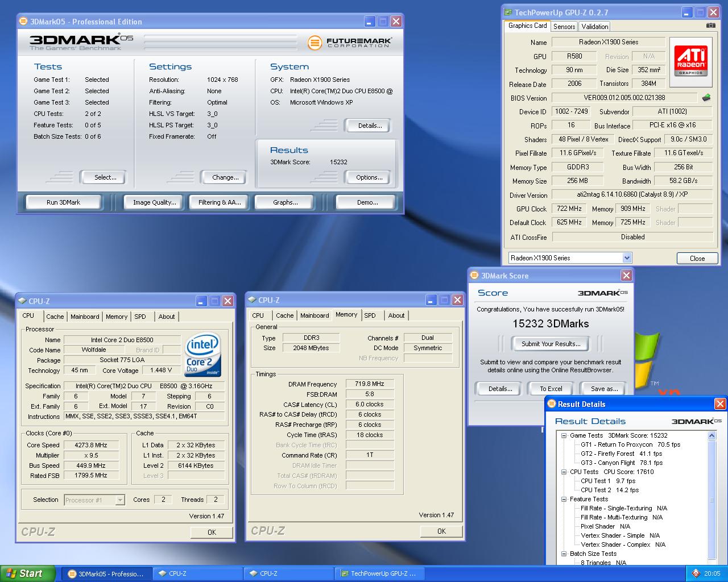Viewport: 728px width, 582px height.
Task: Select GT2 - Firefly Forest result row
Action: (x=621, y=454)
